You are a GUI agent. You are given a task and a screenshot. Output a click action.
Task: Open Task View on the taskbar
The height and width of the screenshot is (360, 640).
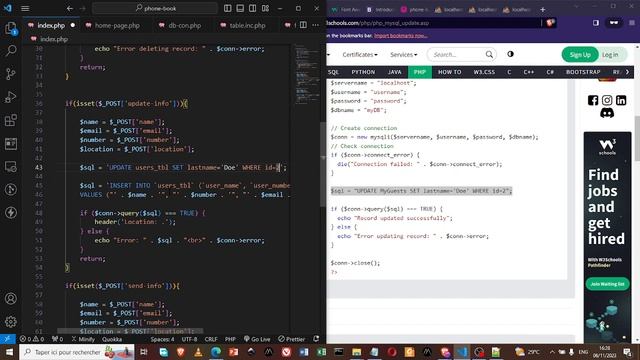[144, 352]
